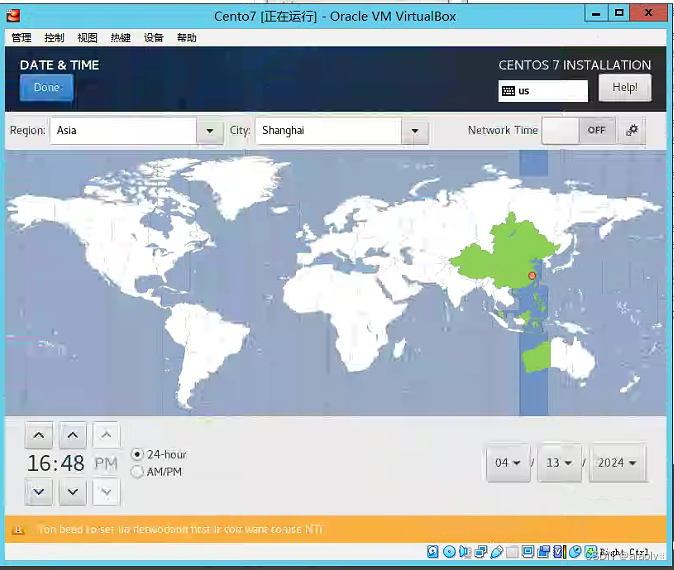Screen dimensions: 674x570
Task: Expand the City dropdown arrow
Action: point(415,131)
